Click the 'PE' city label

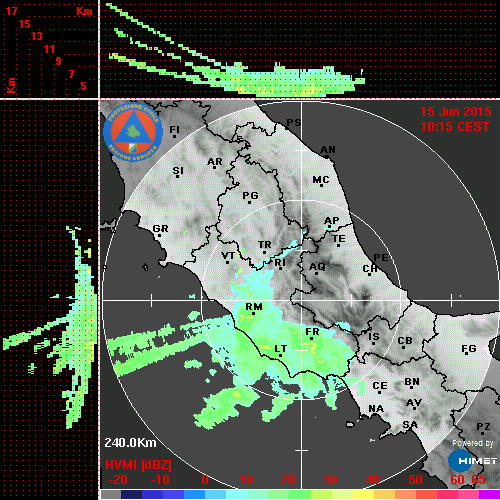tap(381, 258)
